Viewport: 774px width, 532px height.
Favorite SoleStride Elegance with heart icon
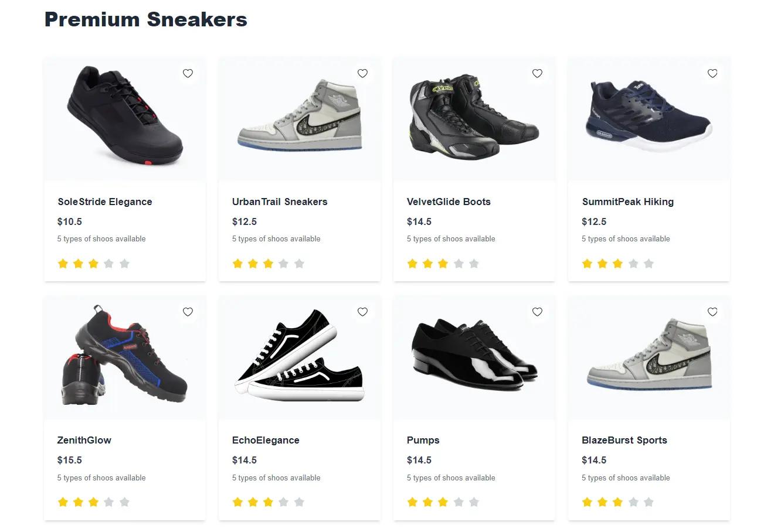click(188, 73)
